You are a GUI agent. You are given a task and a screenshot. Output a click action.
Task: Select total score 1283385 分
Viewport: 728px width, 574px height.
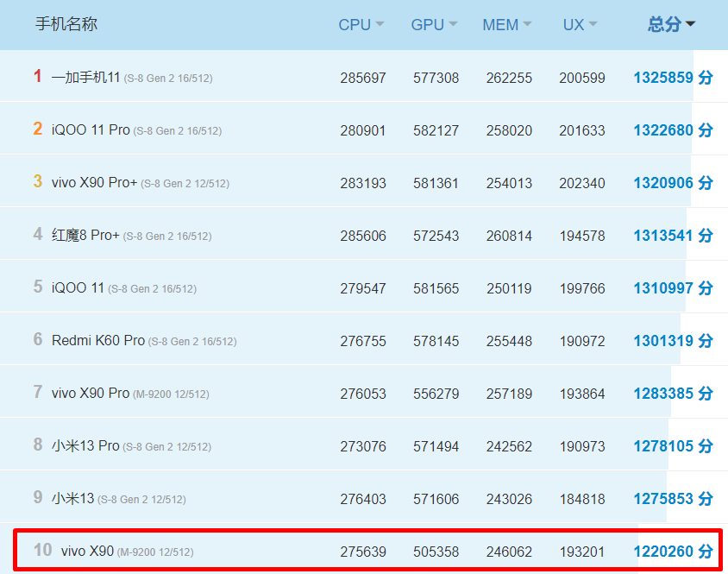pyautogui.click(x=673, y=394)
